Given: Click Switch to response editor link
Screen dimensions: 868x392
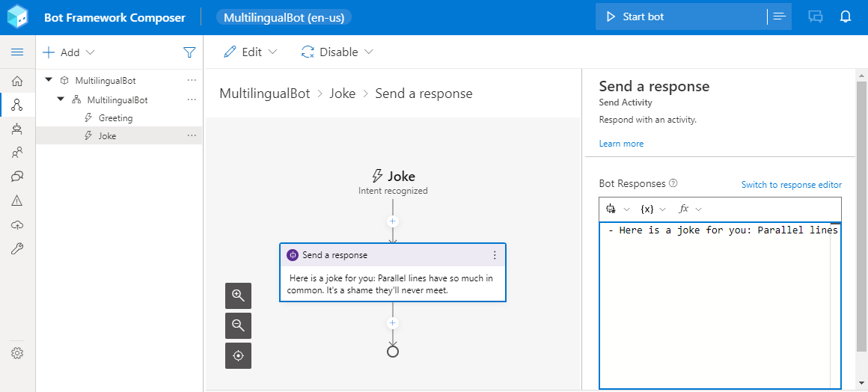Looking at the screenshot, I should coord(791,185).
